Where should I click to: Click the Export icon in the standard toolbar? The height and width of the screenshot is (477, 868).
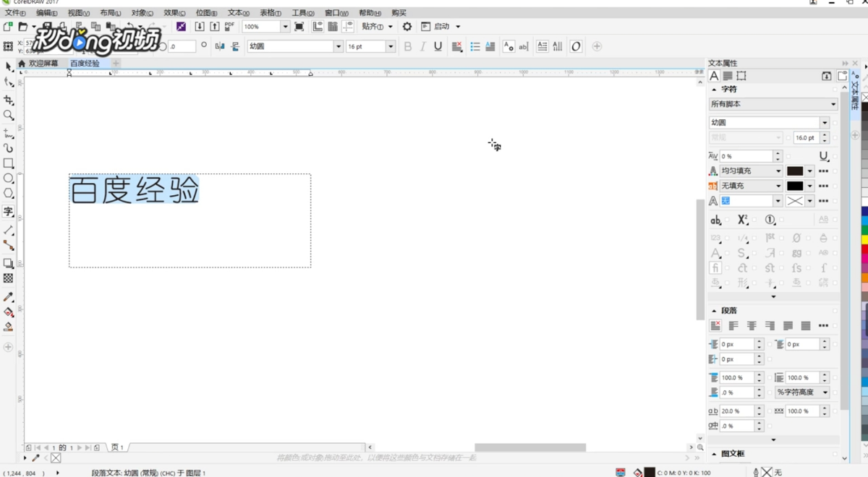215,27
